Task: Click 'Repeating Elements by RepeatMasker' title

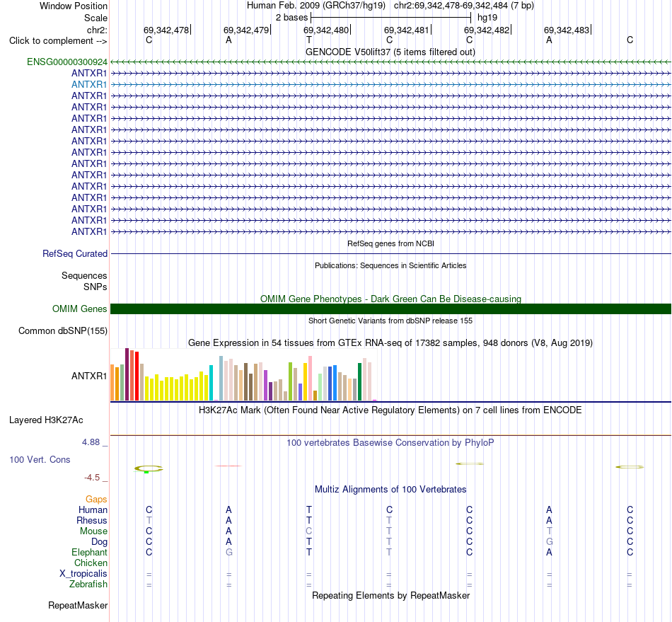Action: pyautogui.click(x=391, y=595)
